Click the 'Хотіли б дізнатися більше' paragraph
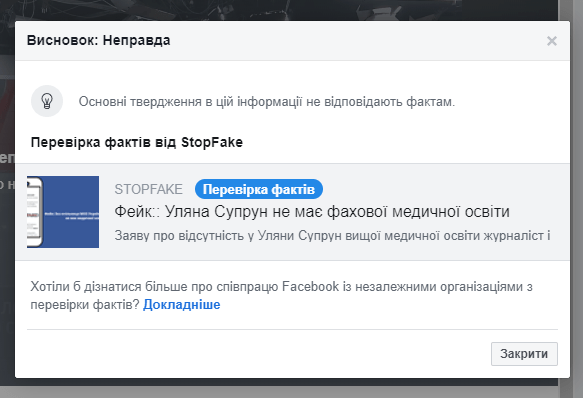Viewport: 583px width, 398px height. tap(281, 296)
